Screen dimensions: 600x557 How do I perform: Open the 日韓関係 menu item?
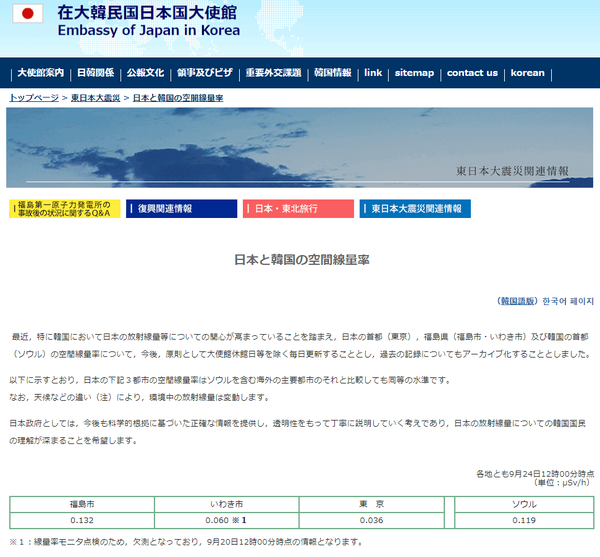96,73
